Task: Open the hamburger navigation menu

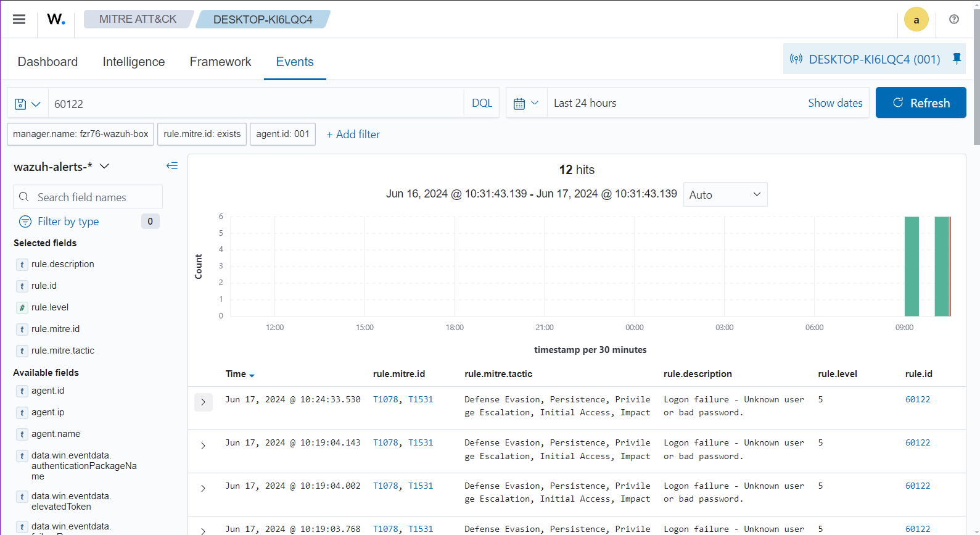Action: 19,19
